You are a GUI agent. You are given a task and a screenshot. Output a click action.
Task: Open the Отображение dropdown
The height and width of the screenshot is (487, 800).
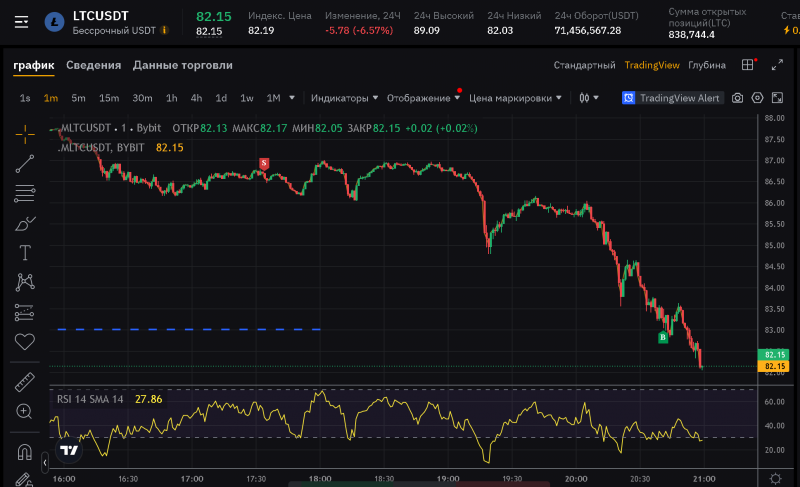tap(423, 98)
